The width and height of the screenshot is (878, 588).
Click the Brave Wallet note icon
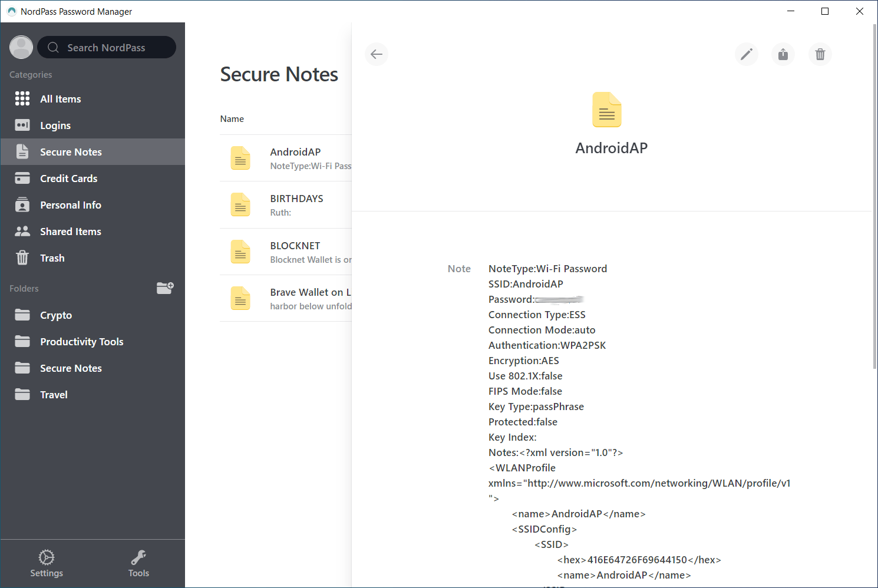coord(240,298)
